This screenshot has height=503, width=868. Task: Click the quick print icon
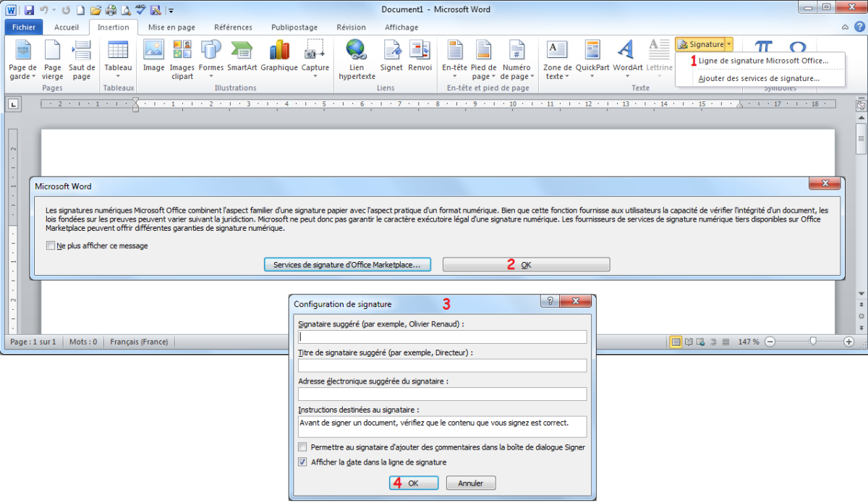pos(111,10)
